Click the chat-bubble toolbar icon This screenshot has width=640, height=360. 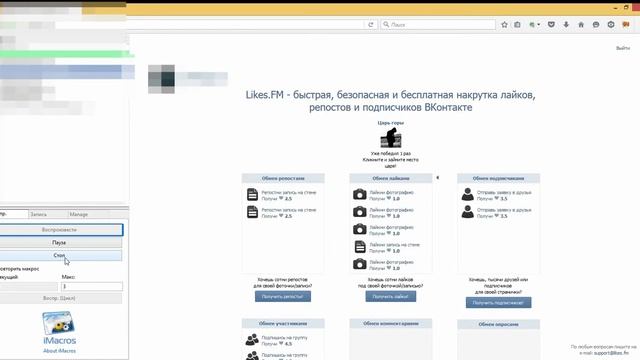[x=596, y=24]
